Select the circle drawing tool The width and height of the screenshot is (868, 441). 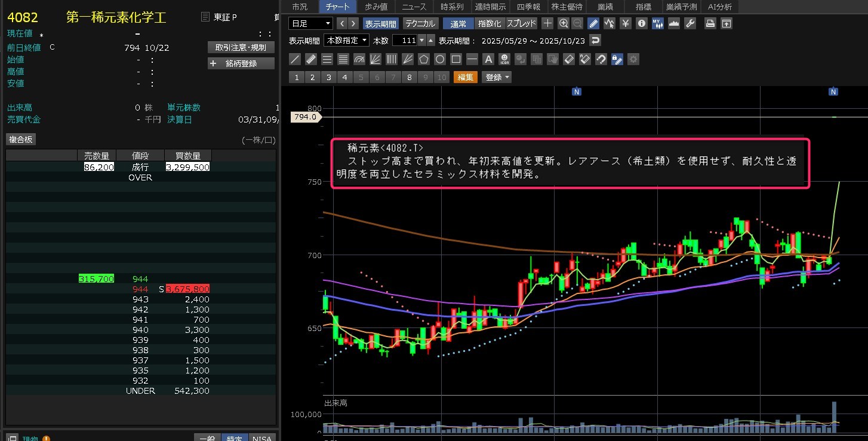440,59
